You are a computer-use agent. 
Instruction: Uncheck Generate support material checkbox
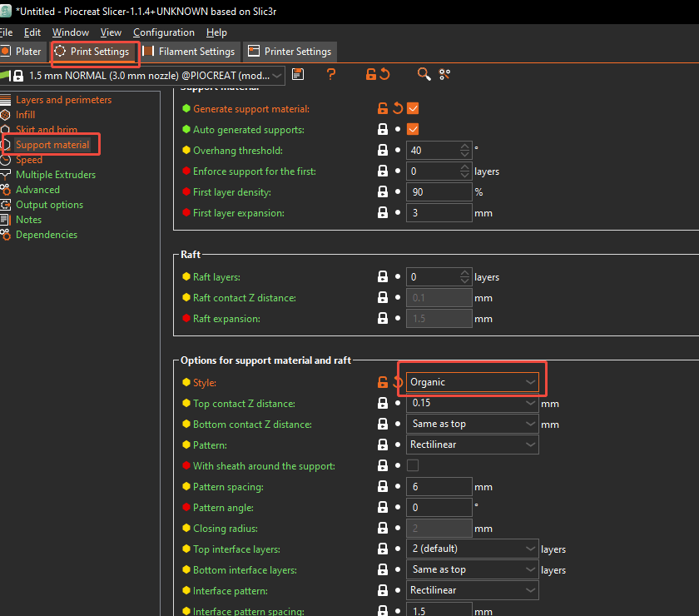point(413,109)
